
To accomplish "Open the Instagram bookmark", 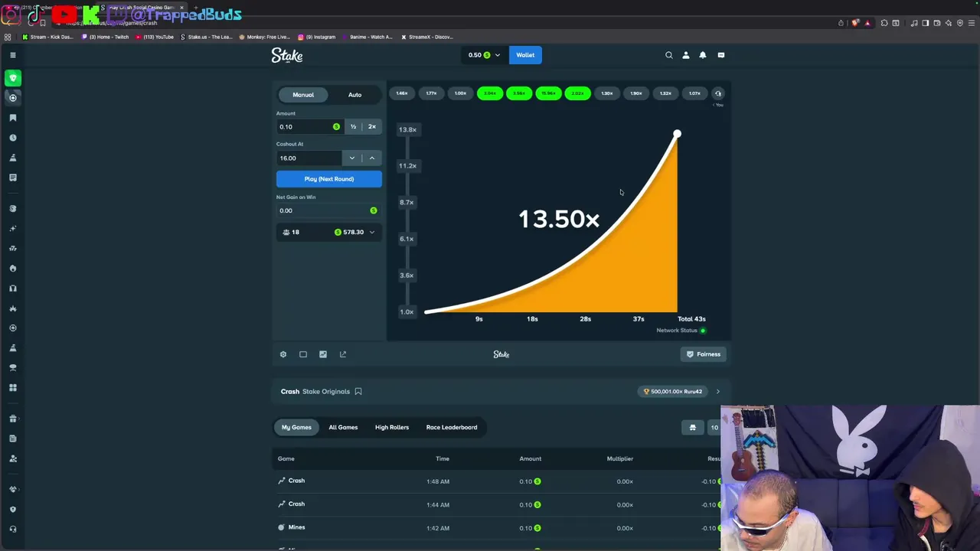I will (x=317, y=37).
